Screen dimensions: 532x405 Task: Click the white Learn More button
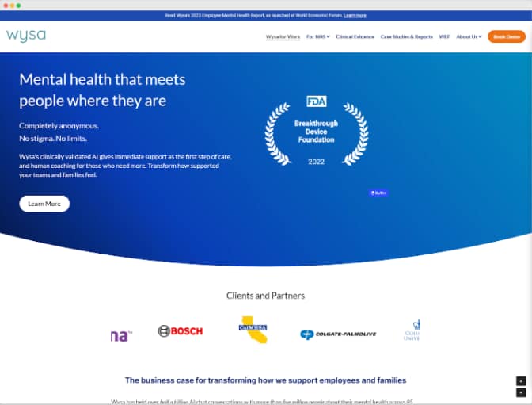pos(44,204)
